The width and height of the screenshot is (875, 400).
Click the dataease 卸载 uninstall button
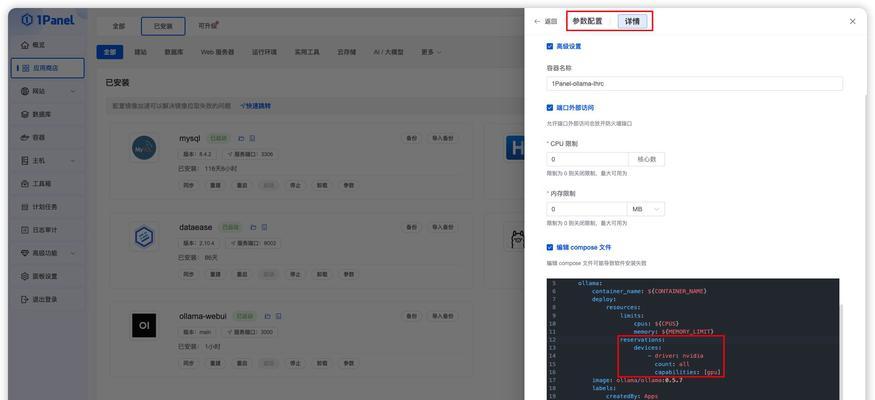[322, 274]
